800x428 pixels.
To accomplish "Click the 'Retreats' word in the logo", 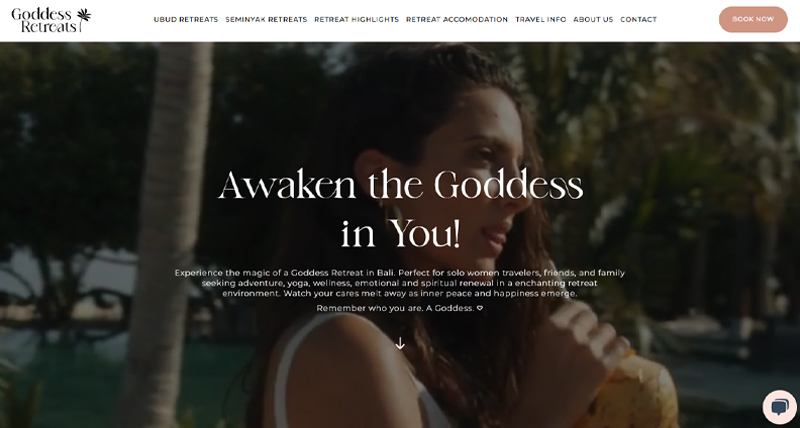I will 49,27.
